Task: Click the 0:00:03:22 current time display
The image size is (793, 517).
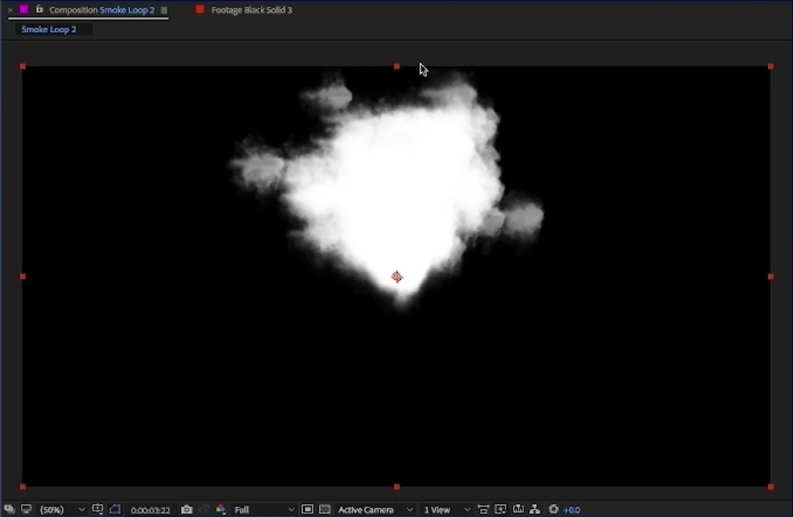Action: (151, 510)
